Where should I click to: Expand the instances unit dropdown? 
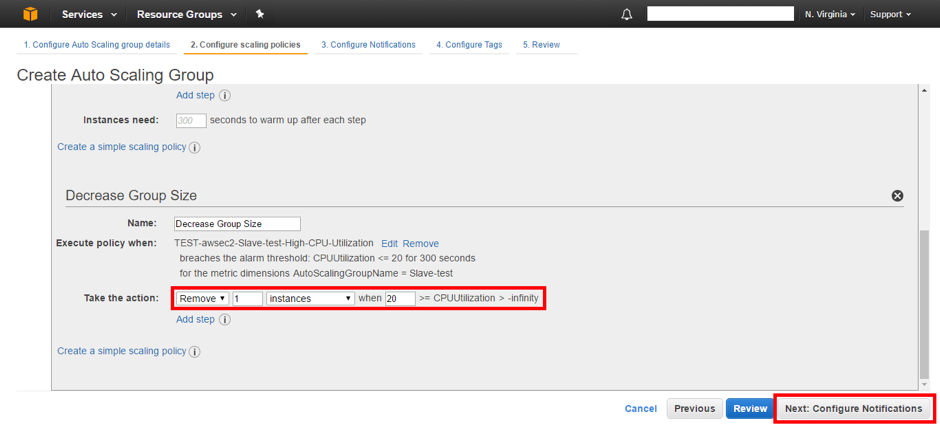click(310, 298)
